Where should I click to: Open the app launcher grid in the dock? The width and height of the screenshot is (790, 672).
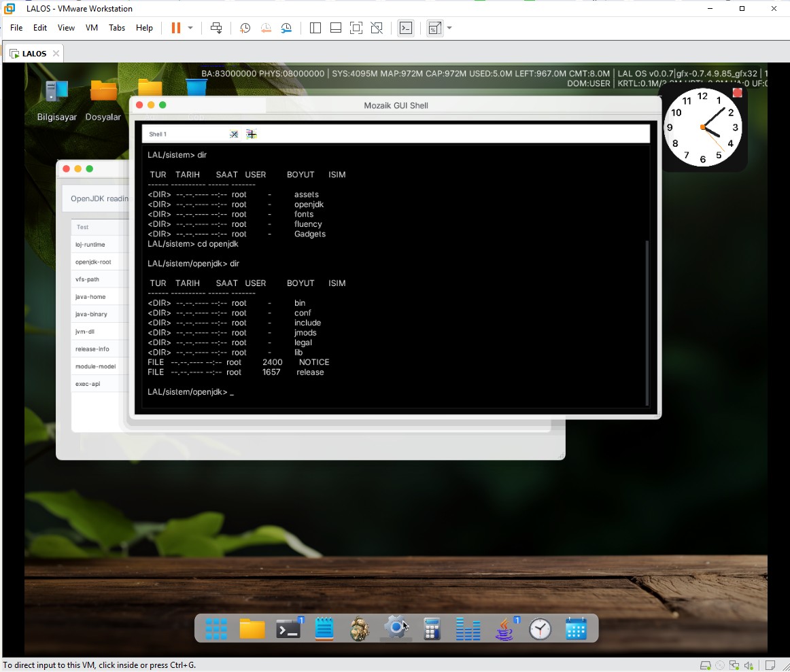[x=216, y=629]
